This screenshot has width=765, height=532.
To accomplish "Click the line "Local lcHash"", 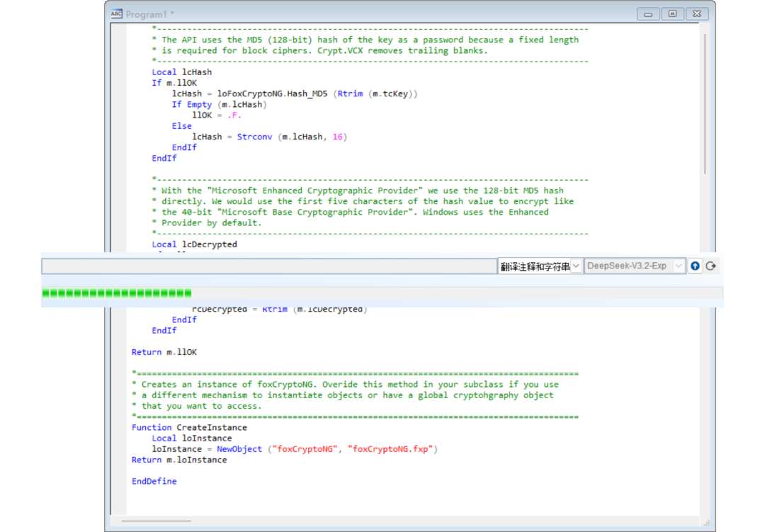I will point(181,72).
